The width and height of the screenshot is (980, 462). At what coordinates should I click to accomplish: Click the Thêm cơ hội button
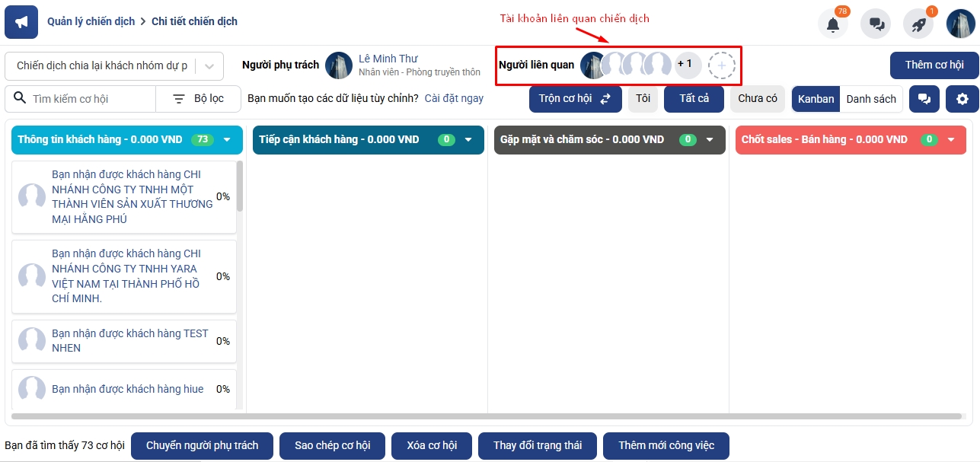934,65
